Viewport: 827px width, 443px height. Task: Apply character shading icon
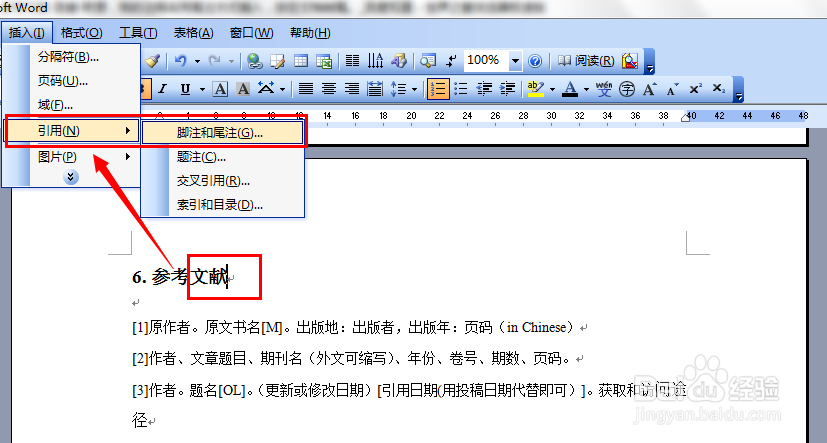(243, 89)
